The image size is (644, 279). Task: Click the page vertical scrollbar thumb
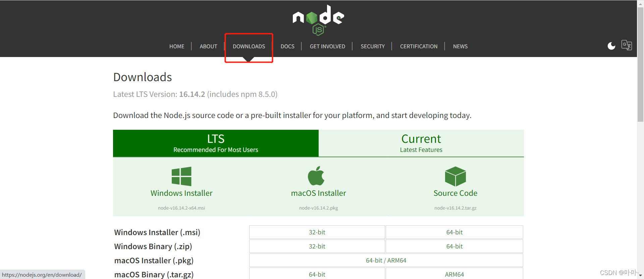tap(640, 65)
